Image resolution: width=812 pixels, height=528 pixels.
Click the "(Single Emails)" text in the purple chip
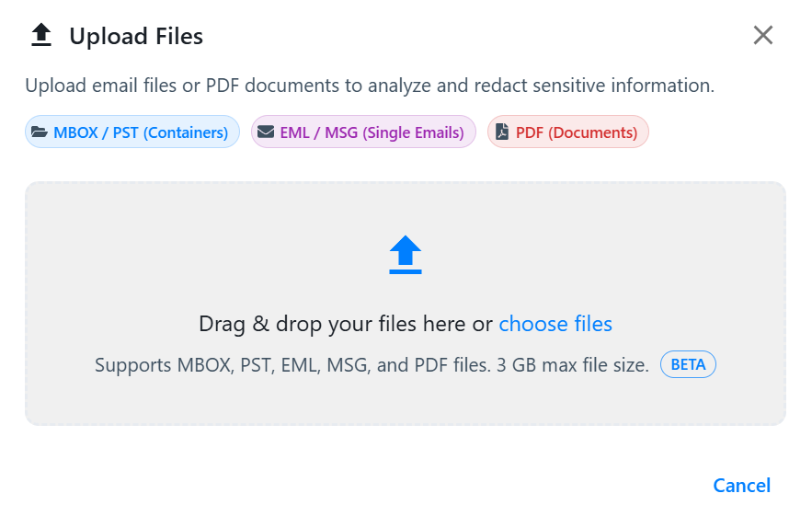[413, 132]
